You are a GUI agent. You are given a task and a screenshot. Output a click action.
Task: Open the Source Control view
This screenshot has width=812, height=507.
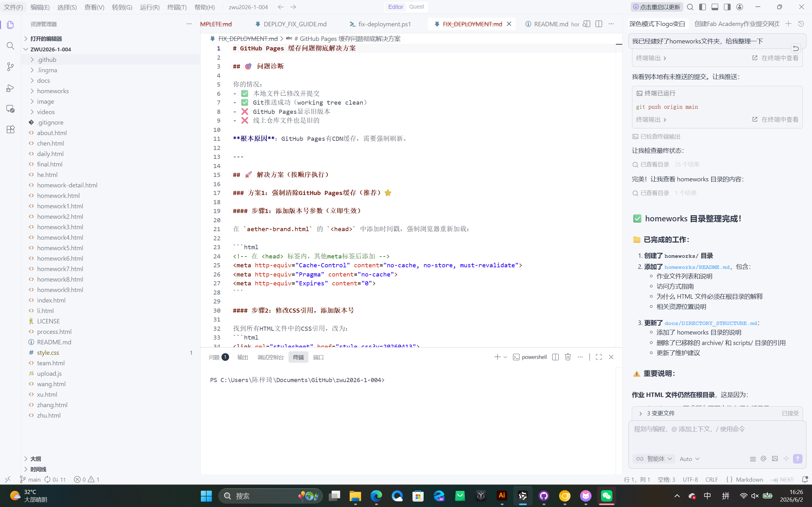coord(10,67)
